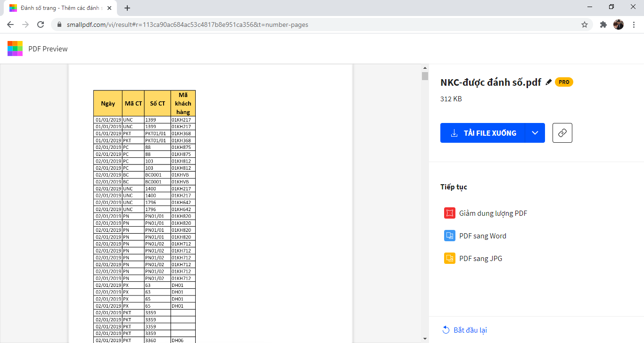The height and width of the screenshot is (343, 644).
Task: Click the first PN01/02 cell
Action: click(x=157, y=244)
